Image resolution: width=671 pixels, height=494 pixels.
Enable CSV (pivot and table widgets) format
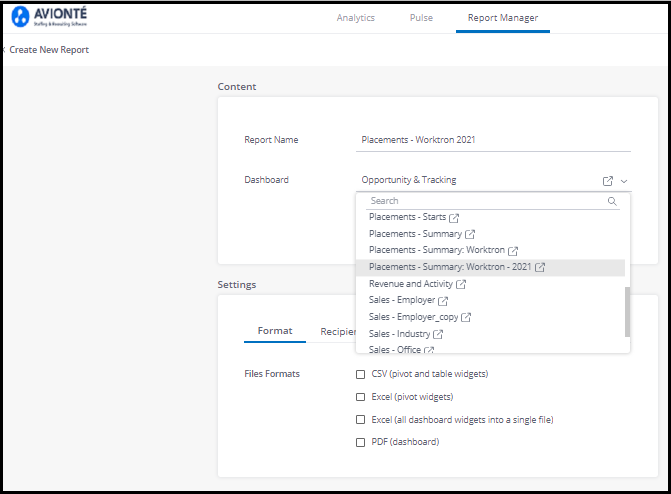coord(361,375)
